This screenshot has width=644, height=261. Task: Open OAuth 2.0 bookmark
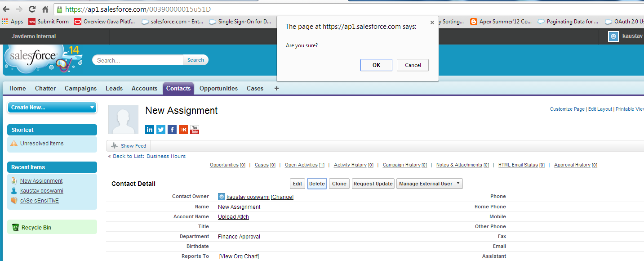(x=624, y=22)
